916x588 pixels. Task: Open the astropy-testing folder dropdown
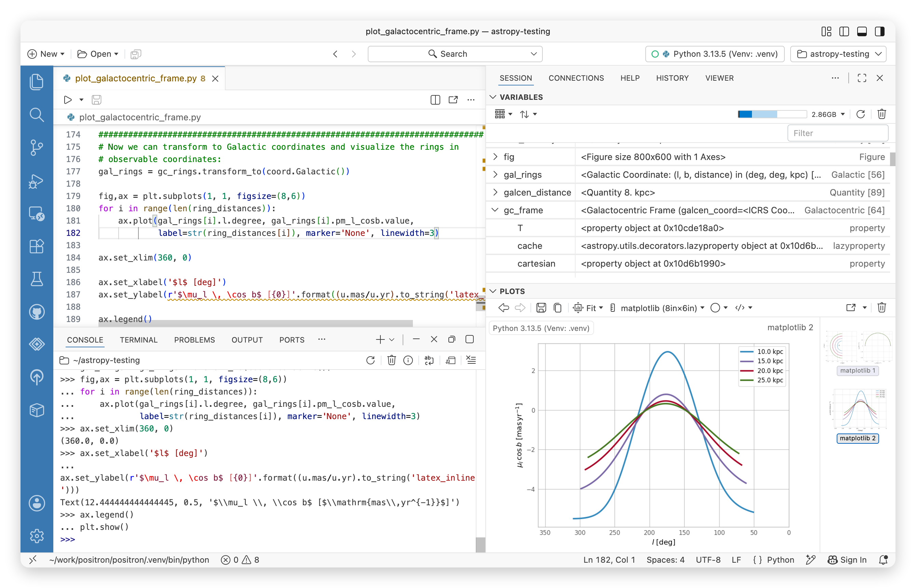coord(838,54)
